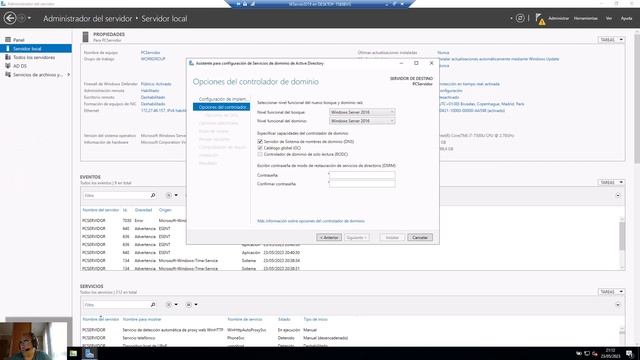
Task: Click the AD DS role icon
Action: [8, 66]
